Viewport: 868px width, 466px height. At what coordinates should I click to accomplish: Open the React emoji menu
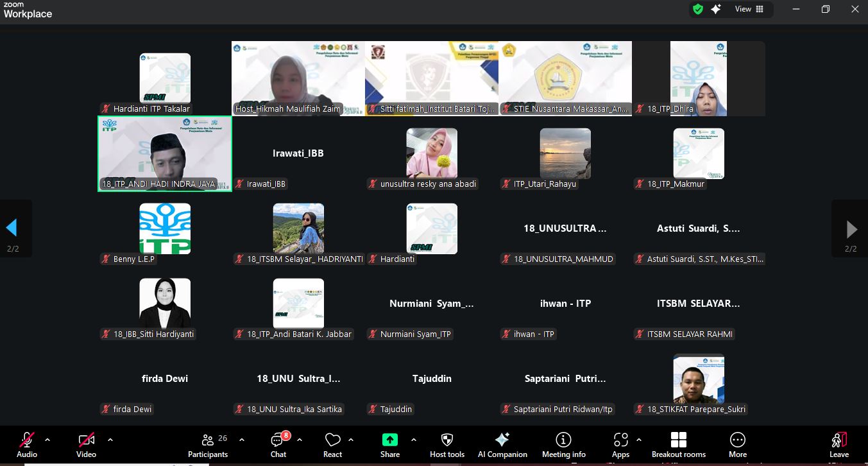point(332,445)
